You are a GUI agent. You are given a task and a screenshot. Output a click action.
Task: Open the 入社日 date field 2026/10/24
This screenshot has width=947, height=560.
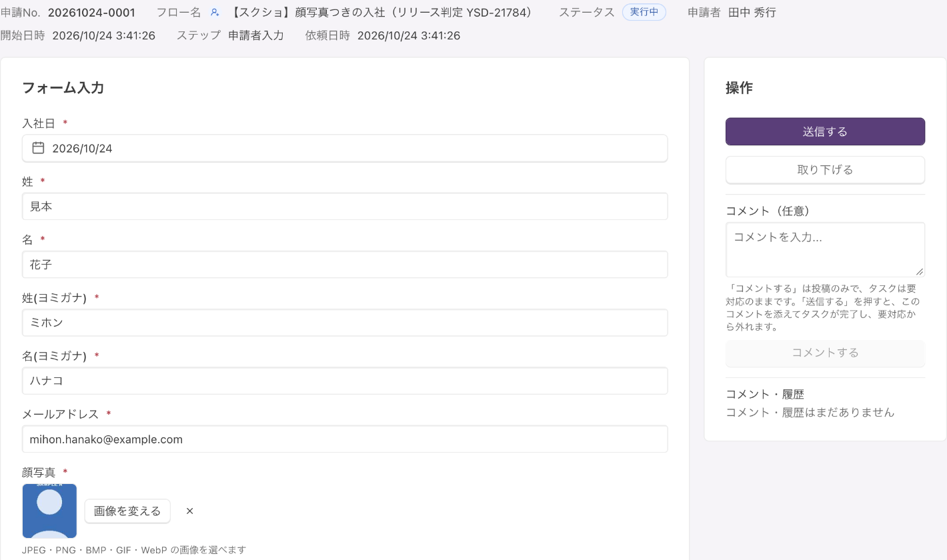point(345,148)
